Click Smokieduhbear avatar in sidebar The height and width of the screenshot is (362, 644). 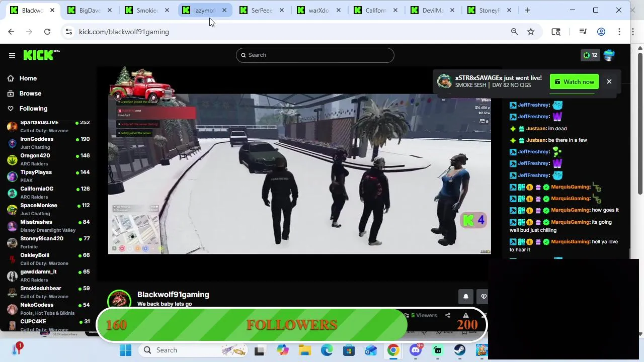[x=12, y=293]
